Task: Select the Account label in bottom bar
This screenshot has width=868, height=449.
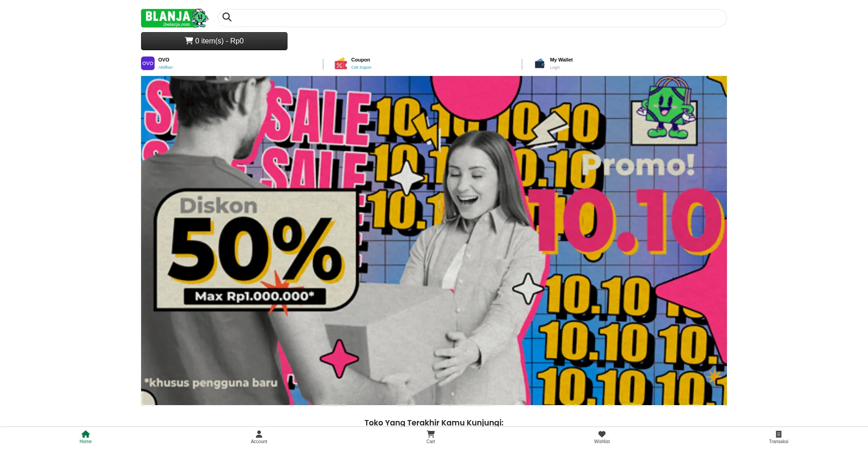Action: coord(259,442)
